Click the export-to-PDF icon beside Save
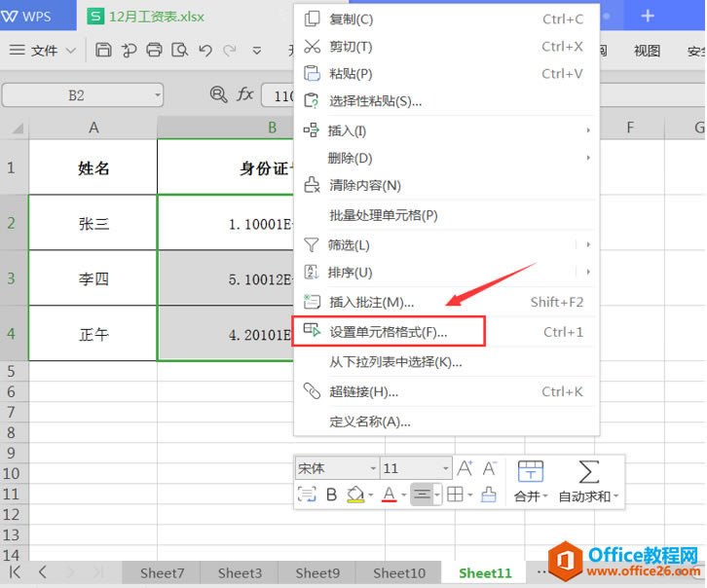Screen dimensions: 707x588 129,50
